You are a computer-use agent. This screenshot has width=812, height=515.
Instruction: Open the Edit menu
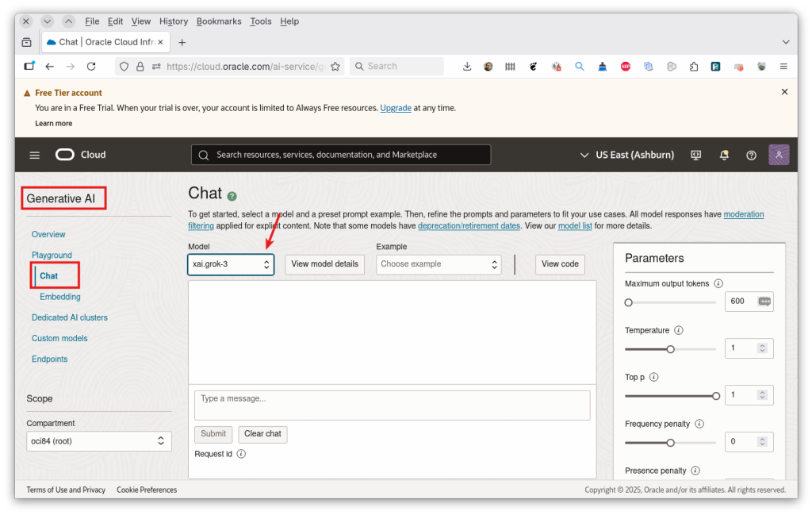[115, 21]
